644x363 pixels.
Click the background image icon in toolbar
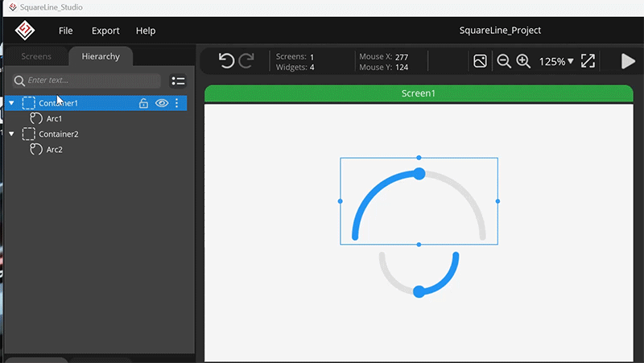coord(480,61)
